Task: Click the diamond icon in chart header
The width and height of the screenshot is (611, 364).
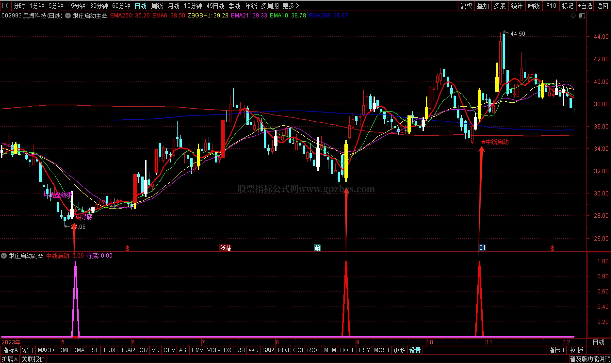Action: [573, 16]
